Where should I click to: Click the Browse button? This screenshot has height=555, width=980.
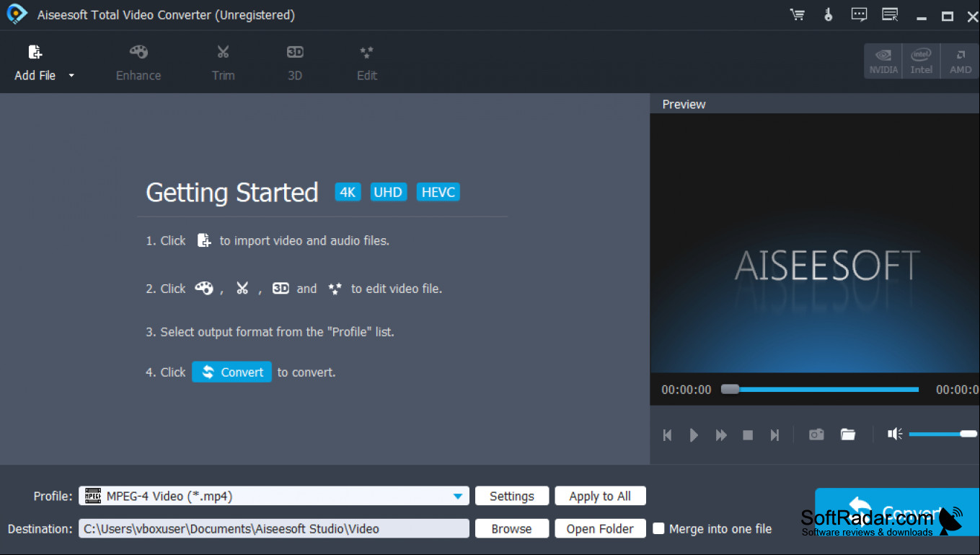[512, 528]
